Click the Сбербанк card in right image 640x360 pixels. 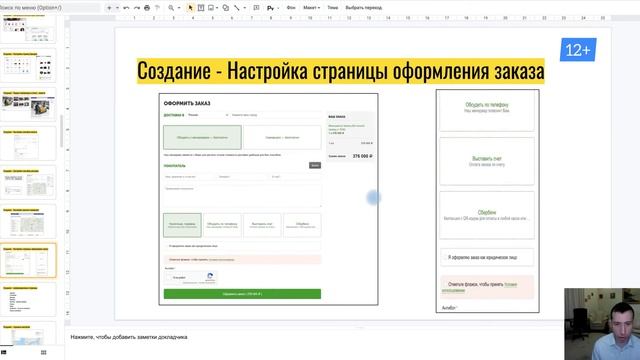(487, 215)
